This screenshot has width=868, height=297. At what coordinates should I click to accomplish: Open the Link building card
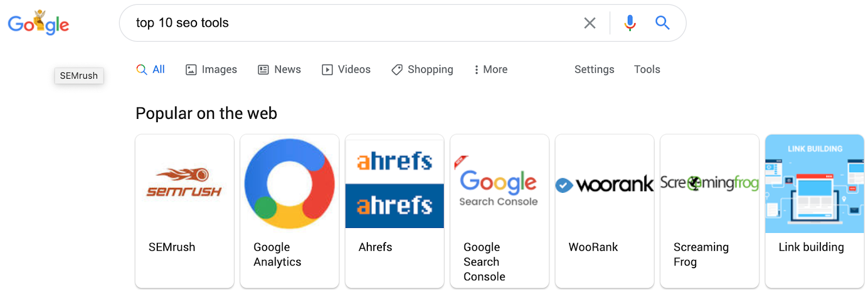pos(814,211)
